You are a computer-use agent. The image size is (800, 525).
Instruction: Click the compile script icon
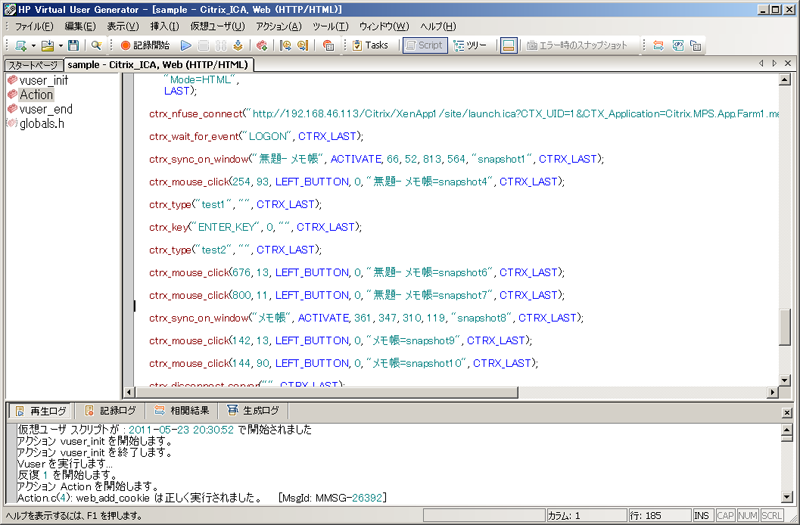[238, 45]
